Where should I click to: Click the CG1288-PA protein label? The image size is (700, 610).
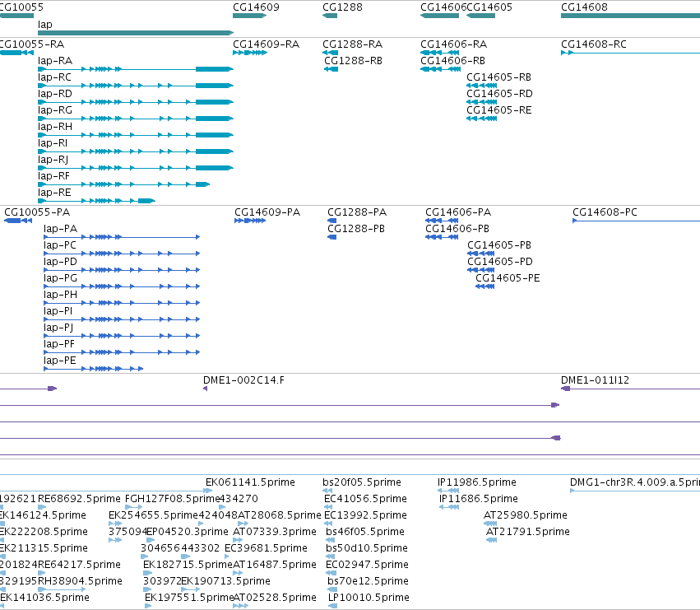click(x=357, y=212)
